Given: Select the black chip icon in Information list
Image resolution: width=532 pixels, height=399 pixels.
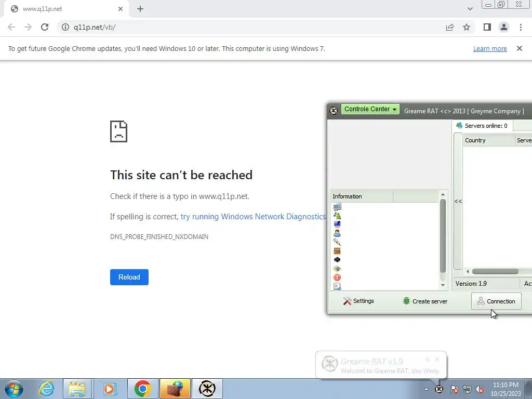Looking at the screenshot, I should (337, 260).
